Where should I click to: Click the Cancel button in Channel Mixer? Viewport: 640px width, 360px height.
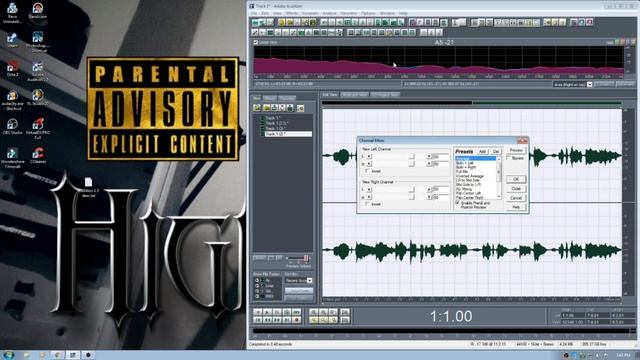pos(516,198)
